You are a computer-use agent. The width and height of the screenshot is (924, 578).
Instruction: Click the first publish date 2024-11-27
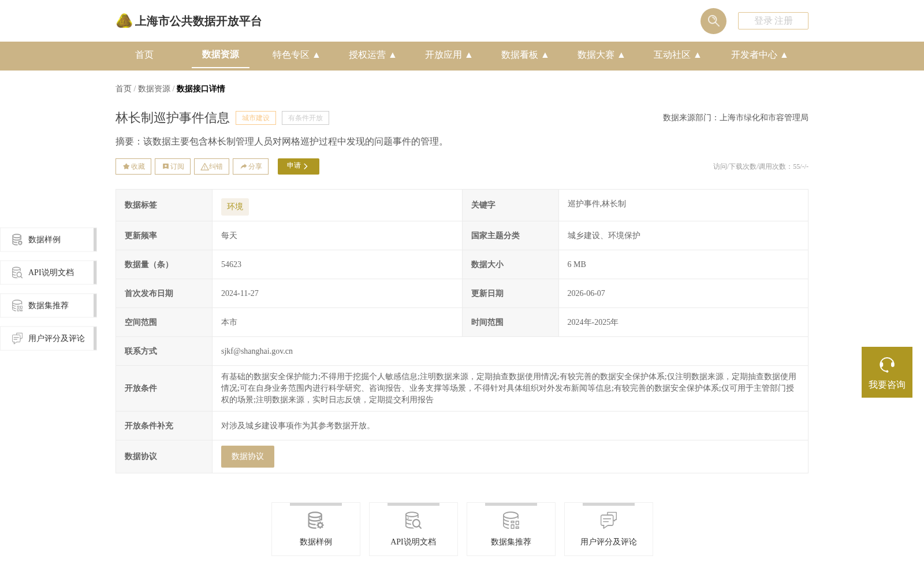pyautogui.click(x=240, y=294)
